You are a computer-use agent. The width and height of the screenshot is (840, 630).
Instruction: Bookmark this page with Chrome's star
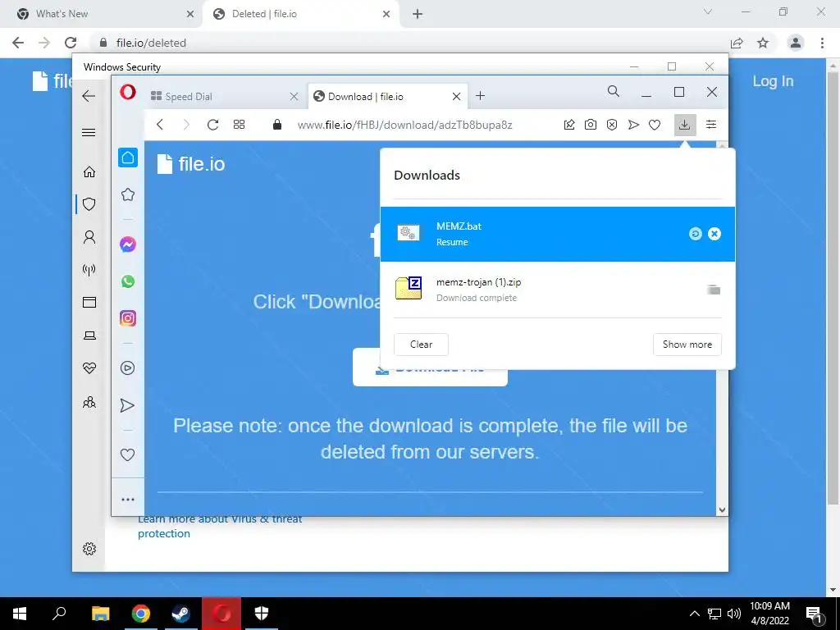[763, 43]
